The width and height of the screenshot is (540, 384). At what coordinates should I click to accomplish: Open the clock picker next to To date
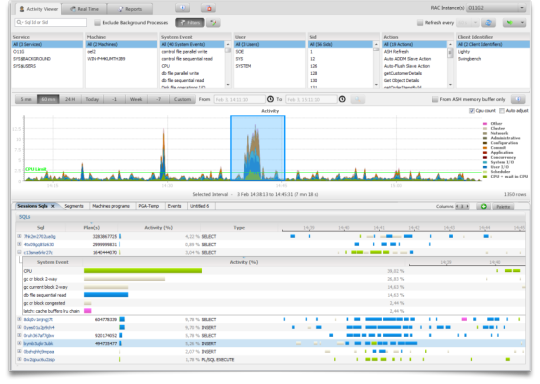coord(342,99)
